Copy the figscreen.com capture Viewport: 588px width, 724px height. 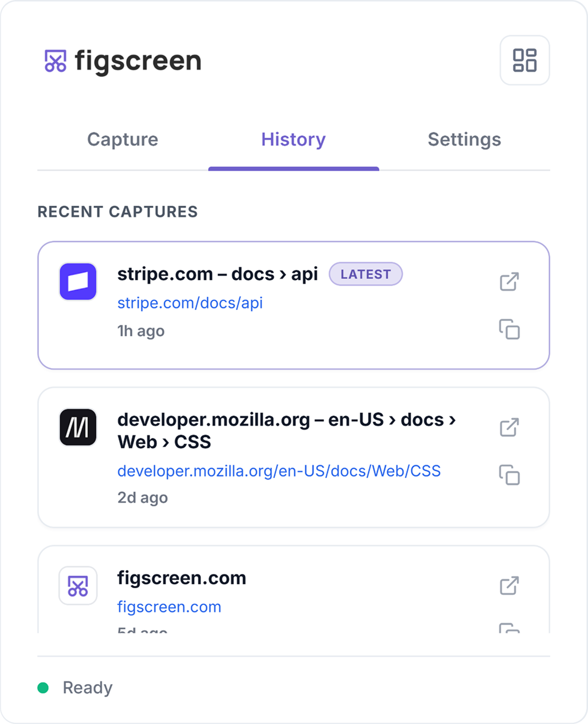point(509,628)
